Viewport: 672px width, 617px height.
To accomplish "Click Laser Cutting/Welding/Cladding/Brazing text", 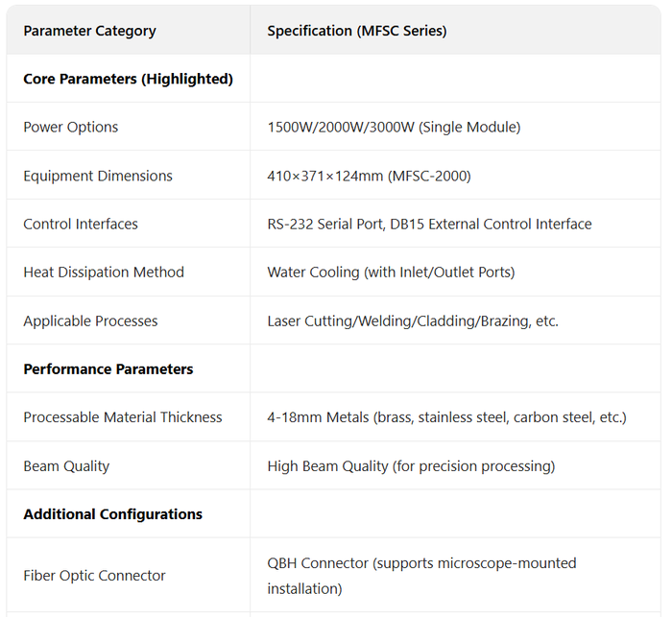I will click(x=413, y=320).
